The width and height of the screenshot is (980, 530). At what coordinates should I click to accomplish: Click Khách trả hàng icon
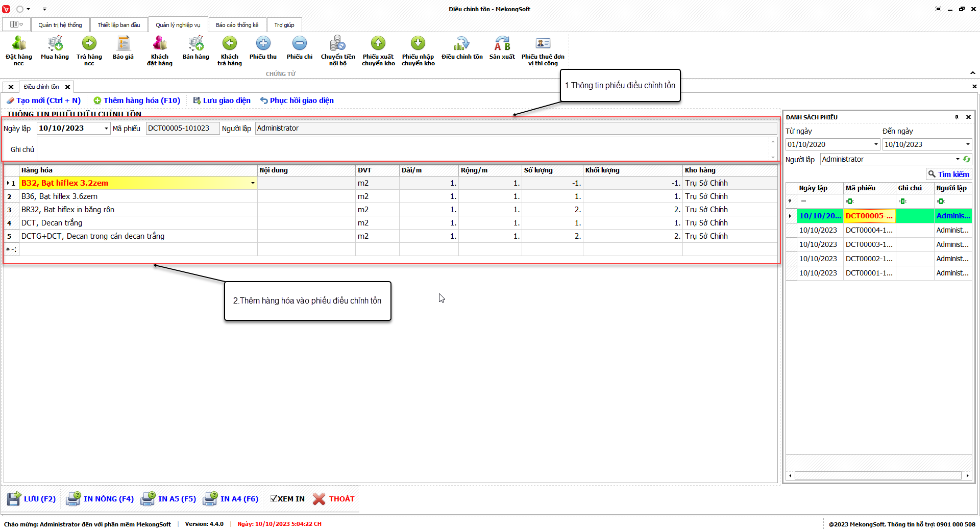pos(230,43)
